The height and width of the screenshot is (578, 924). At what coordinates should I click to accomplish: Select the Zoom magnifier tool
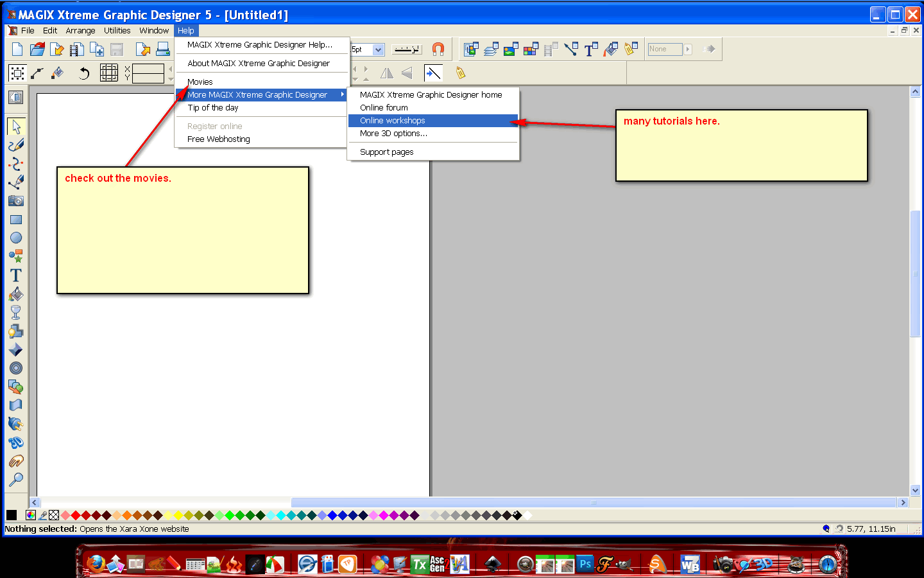pos(16,480)
